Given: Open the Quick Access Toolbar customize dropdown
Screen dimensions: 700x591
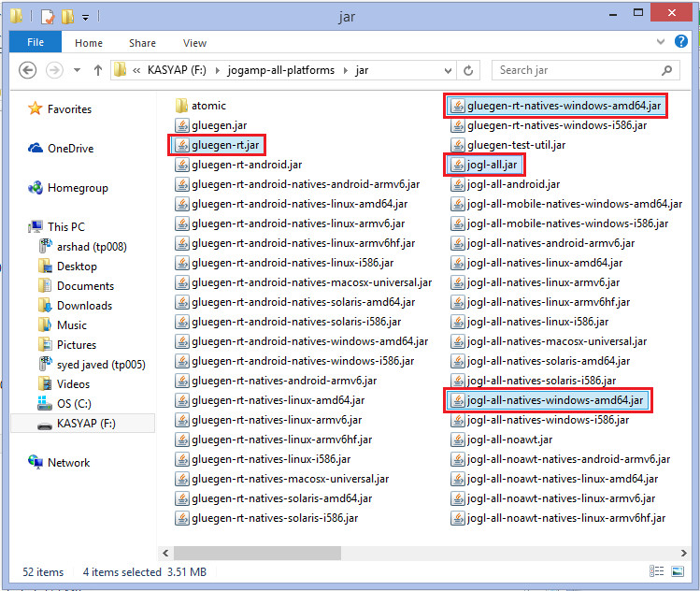Looking at the screenshot, I should [x=85, y=17].
